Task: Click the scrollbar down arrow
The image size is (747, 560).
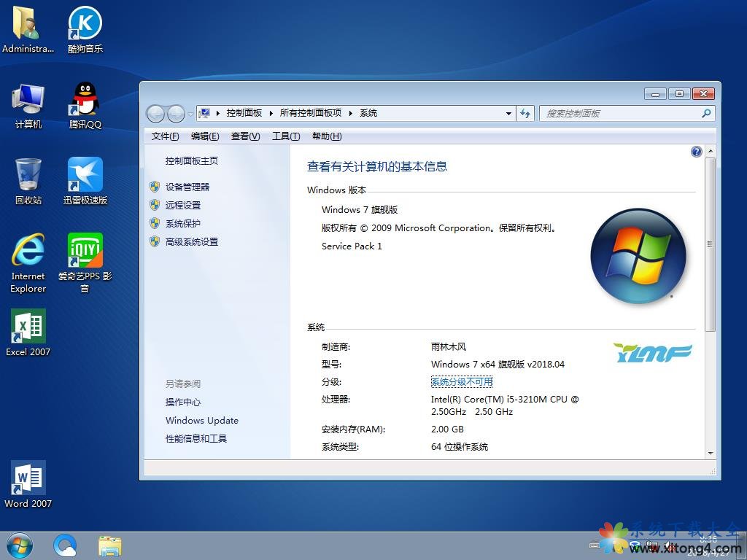Action: pos(711,453)
